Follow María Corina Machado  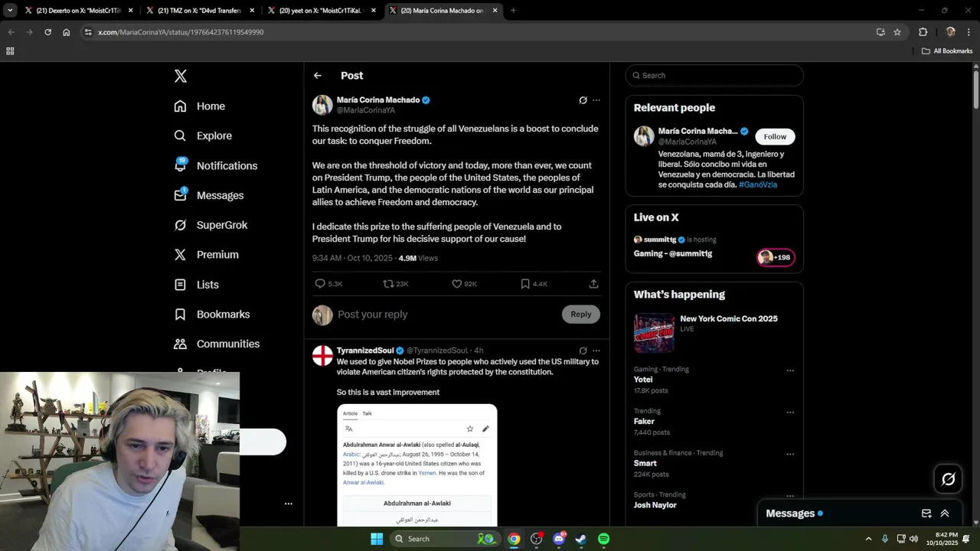775,137
